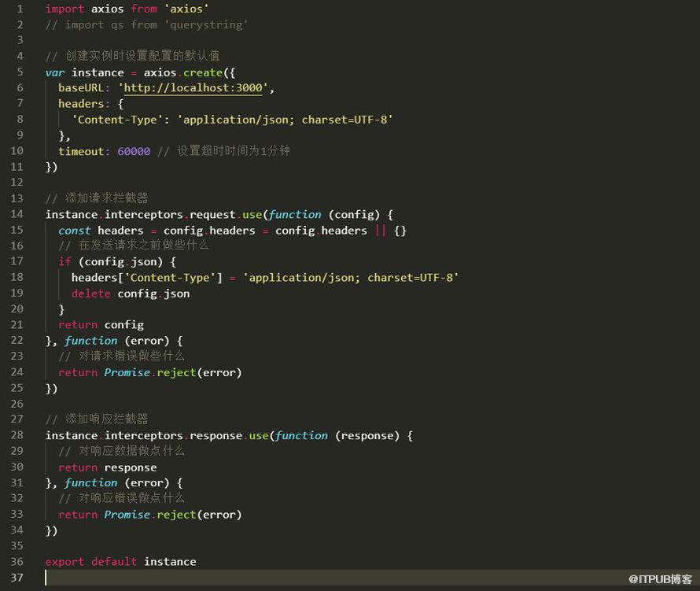The width and height of the screenshot is (700, 591).
Task: Click 'return config' on line 21
Action: tap(101, 325)
